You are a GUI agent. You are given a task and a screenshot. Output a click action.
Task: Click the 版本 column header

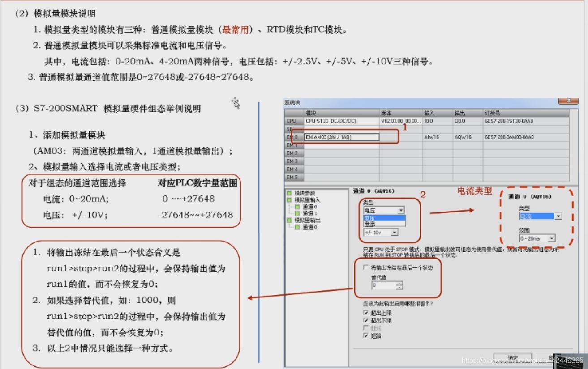coord(401,113)
